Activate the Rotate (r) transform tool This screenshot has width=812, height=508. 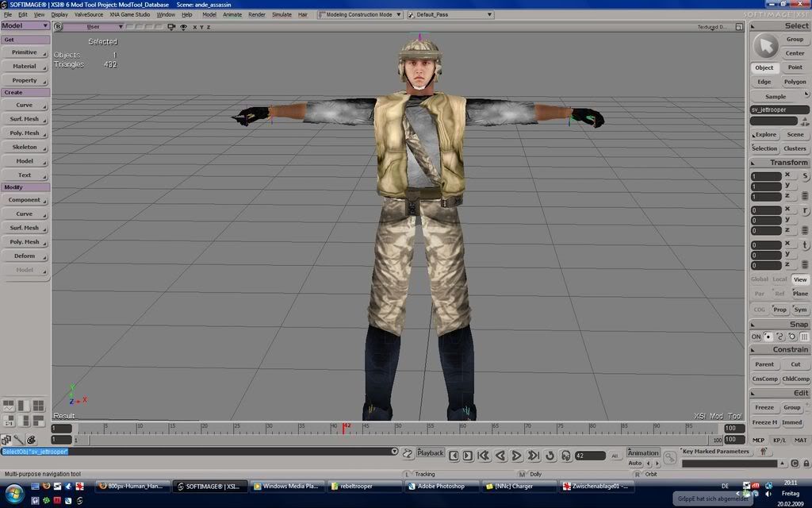click(806, 211)
